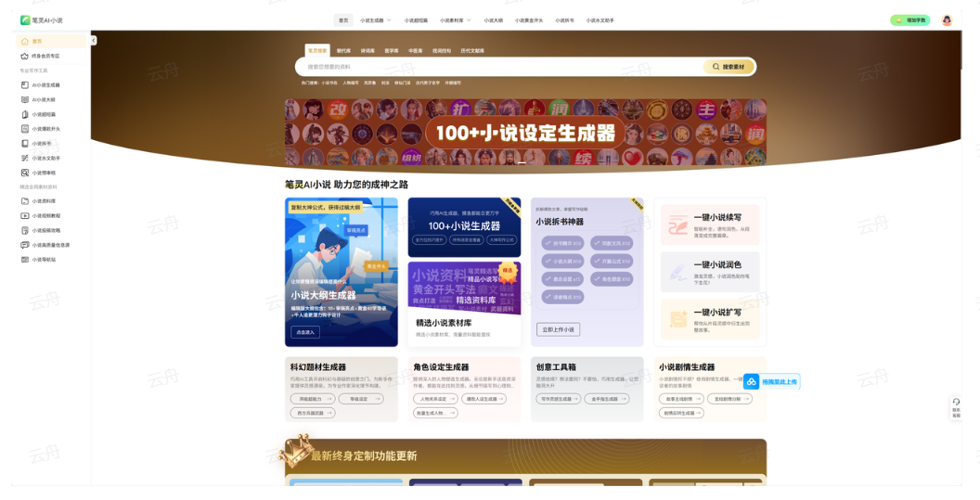This screenshot has height=500, width=980.
Task: Click 金手指生成器 under 创意工具箱
Action: coord(606,399)
